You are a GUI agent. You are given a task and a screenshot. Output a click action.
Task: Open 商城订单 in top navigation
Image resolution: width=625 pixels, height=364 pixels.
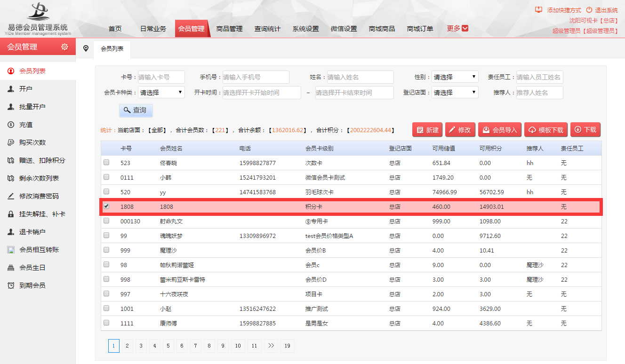[420, 29]
